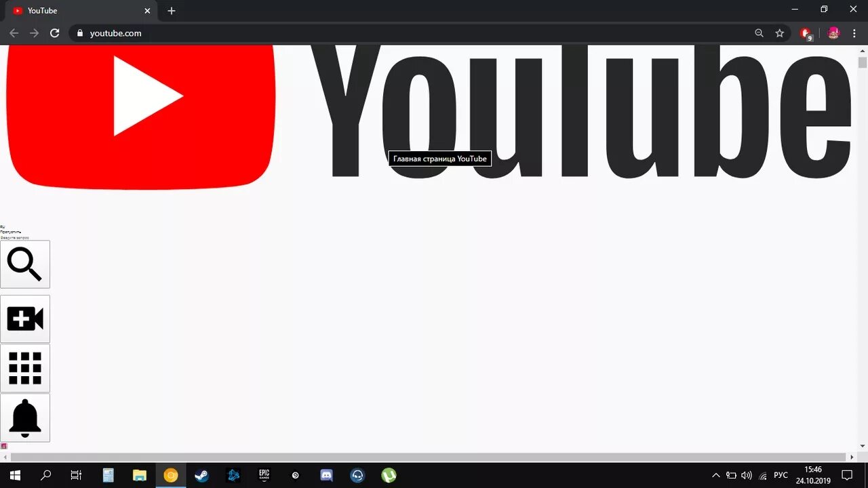Open Task View on the taskbar
This screenshot has width=868, height=488.
pos(76,475)
